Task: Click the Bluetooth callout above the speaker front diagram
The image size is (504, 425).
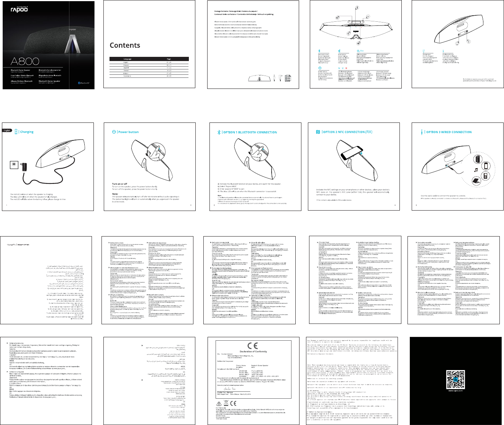Action: click(357, 7)
